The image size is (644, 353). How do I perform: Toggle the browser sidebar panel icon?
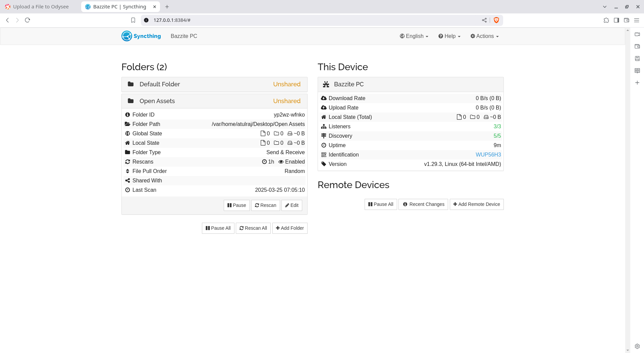(x=616, y=20)
